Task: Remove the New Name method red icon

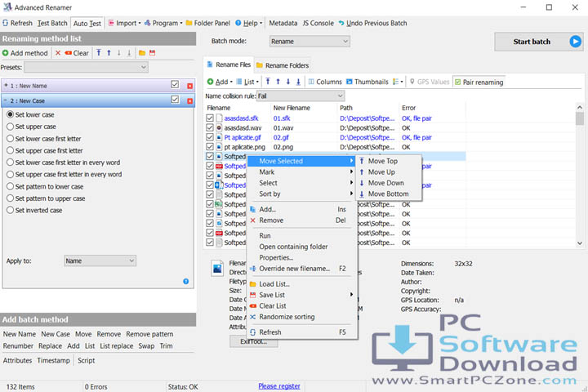Action: tap(189, 86)
